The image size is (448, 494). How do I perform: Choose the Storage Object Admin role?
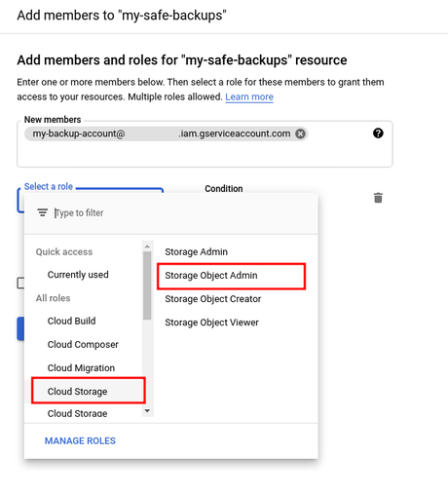(231, 276)
